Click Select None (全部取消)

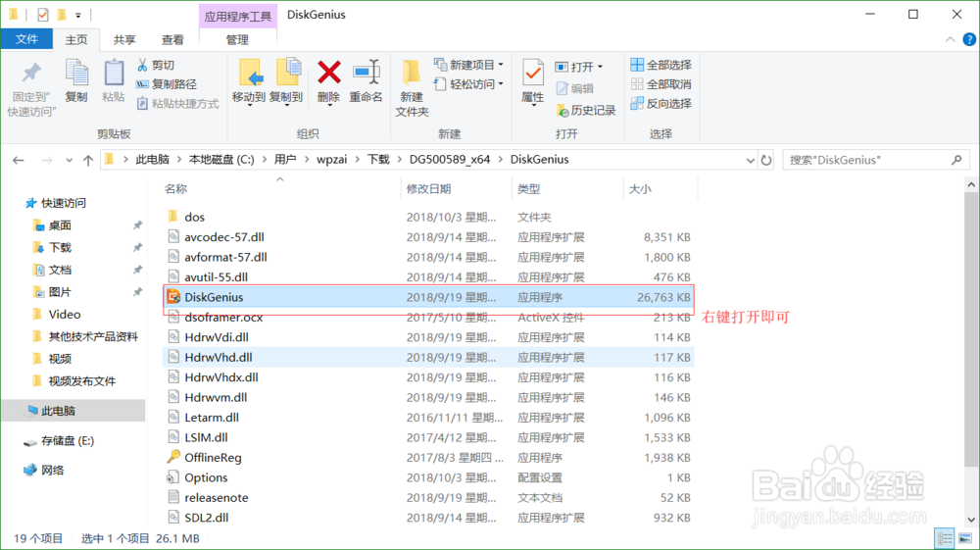(661, 84)
